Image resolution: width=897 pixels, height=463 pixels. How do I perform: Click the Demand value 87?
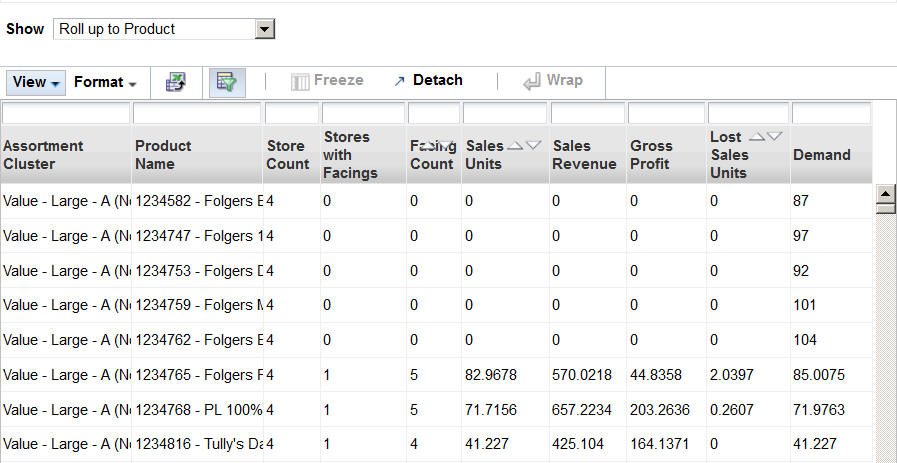(801, 201)
